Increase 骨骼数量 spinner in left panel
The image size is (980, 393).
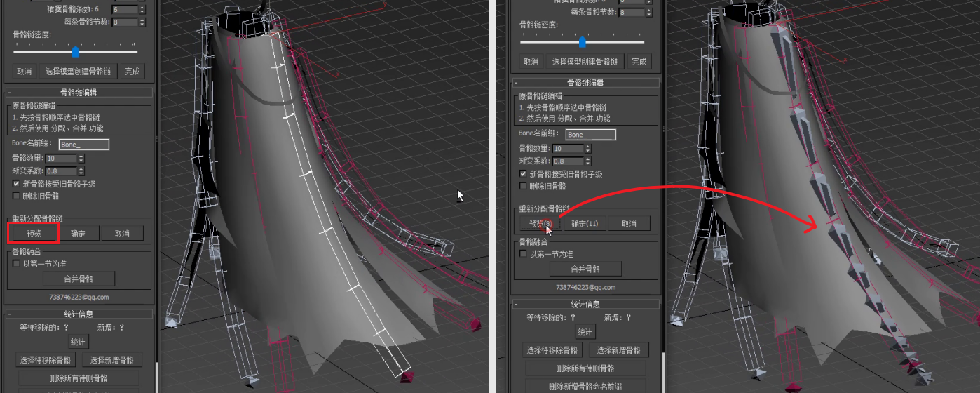pyautogui.click(x=81, y=156)
